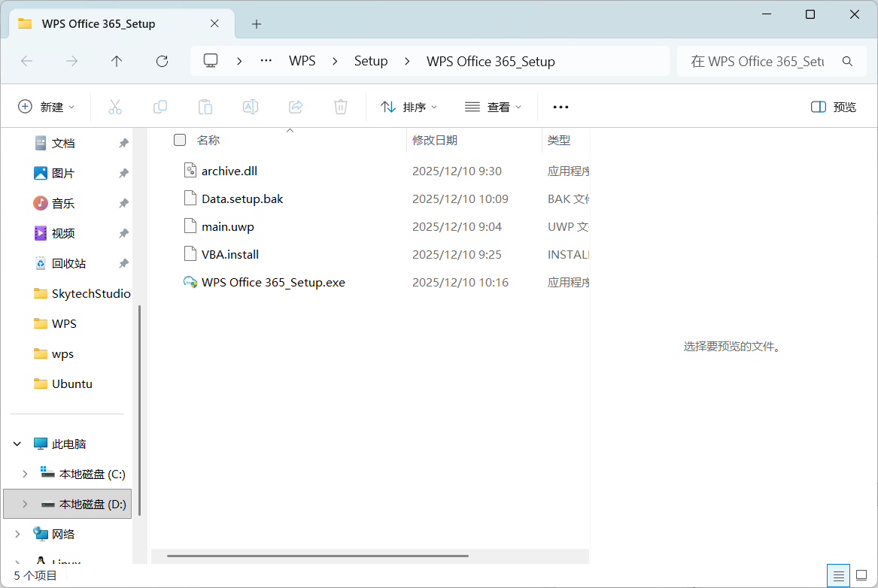Open the 新建 dropdown menu
Viewport: 878px width, 588px height.
[47, 107]
